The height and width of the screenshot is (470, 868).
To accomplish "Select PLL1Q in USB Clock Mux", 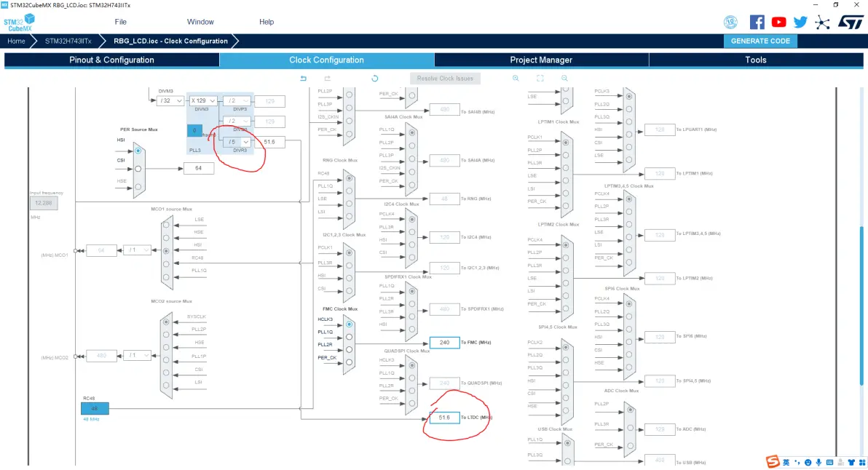I will [567, 443].
